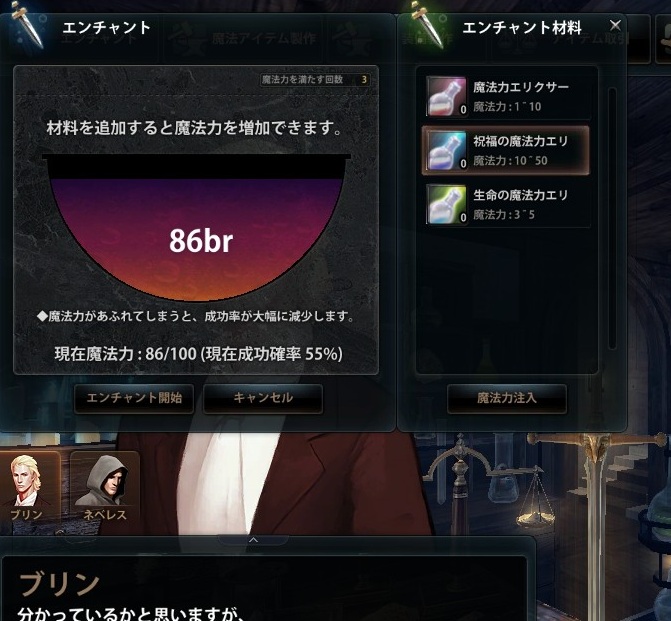Click the 魔法力を満たす回数 counter
The image size is (671, 621).
315,80
